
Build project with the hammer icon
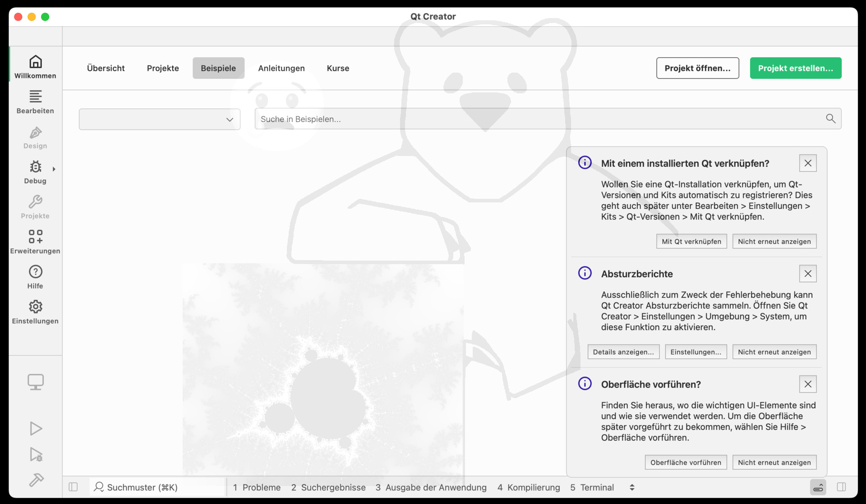tap(36, 480)
